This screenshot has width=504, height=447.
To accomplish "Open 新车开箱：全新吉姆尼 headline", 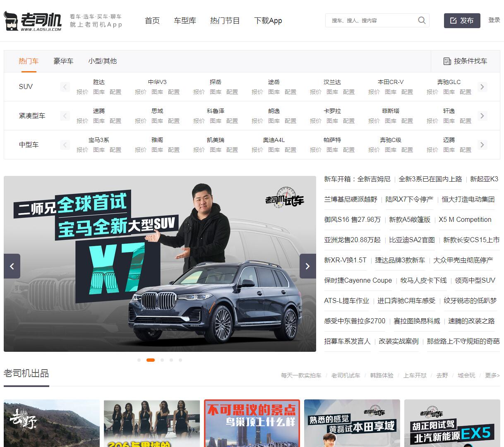I will coord(357,179).
